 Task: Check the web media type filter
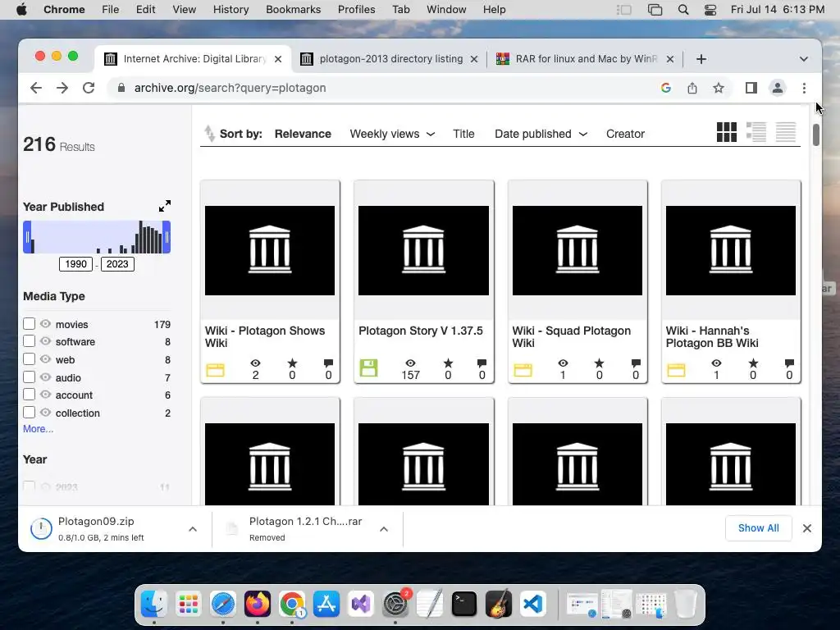coord(29,359)
